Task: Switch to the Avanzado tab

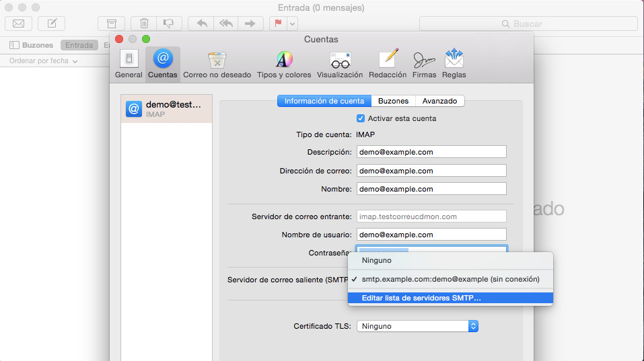Action: (x=439, y=101)
